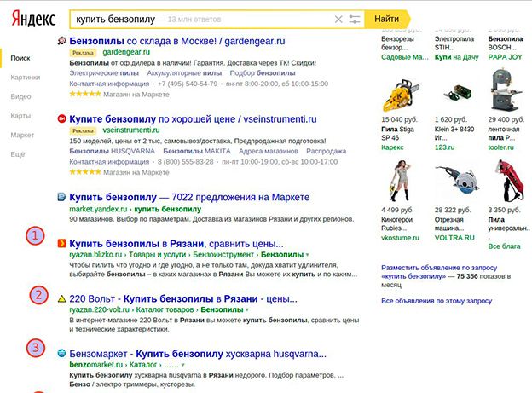
Task: Switch to the Картинки search tab
Action: tap(26, 77)
